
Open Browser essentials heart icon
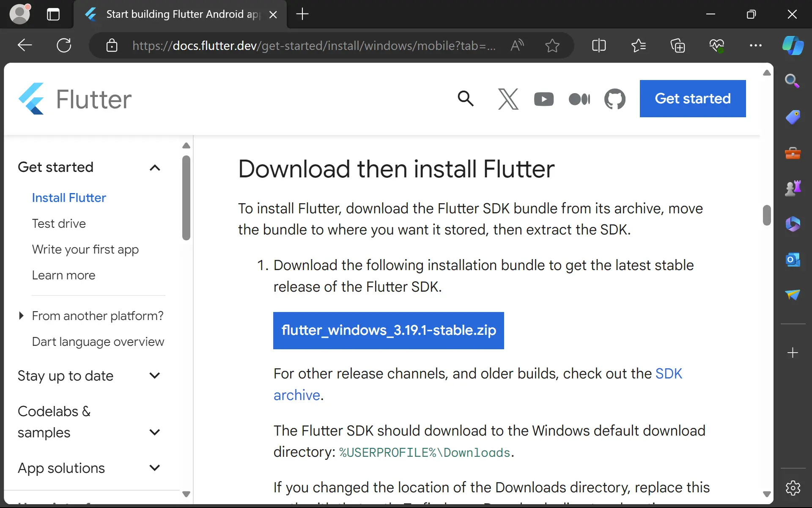click(717, 45)
